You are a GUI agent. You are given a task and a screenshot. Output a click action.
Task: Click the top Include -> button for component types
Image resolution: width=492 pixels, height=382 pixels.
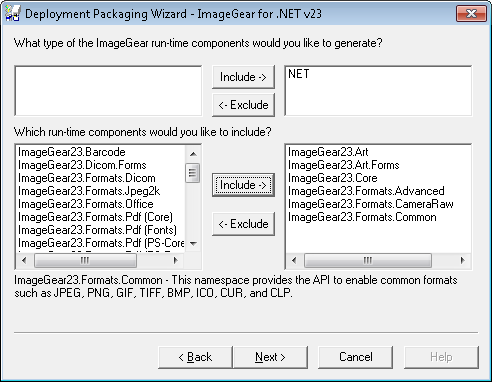[243, 77]
